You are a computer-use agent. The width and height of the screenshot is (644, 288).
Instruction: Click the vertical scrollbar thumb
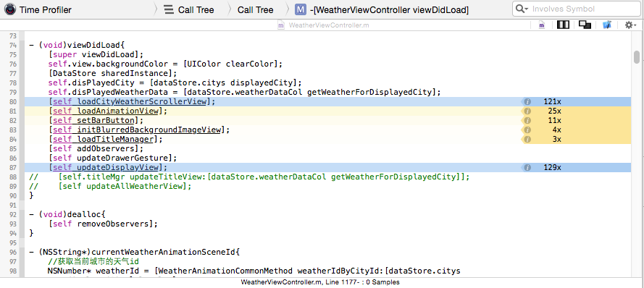tap(637, 57)
